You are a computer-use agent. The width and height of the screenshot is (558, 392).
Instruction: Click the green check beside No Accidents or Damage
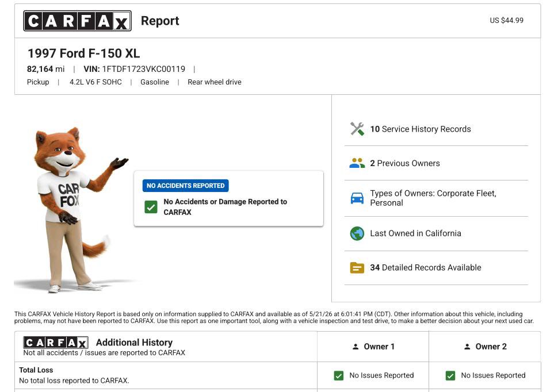pyautogui.click(x=151, y=207)
